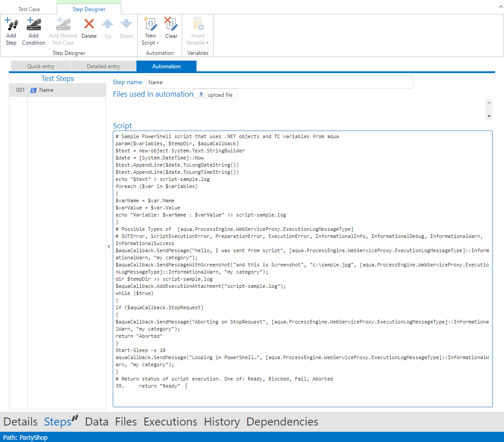Move step down with Down arrow

127,24
